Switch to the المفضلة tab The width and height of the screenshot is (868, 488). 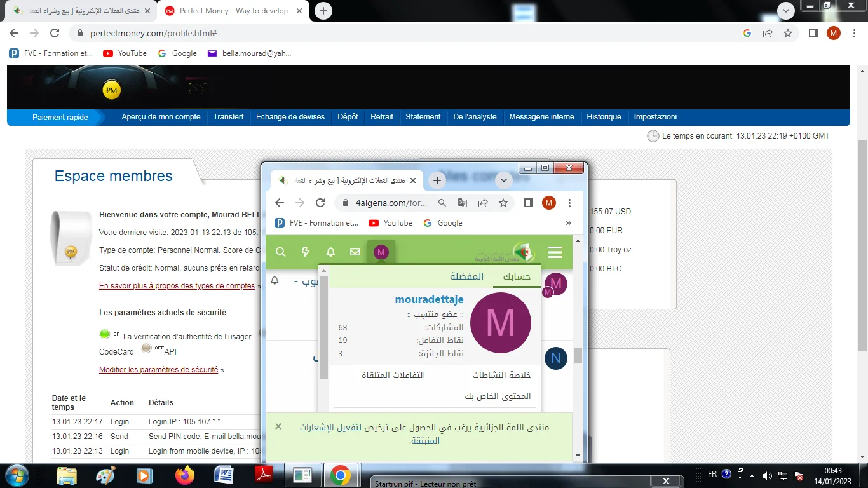(467, 276)
